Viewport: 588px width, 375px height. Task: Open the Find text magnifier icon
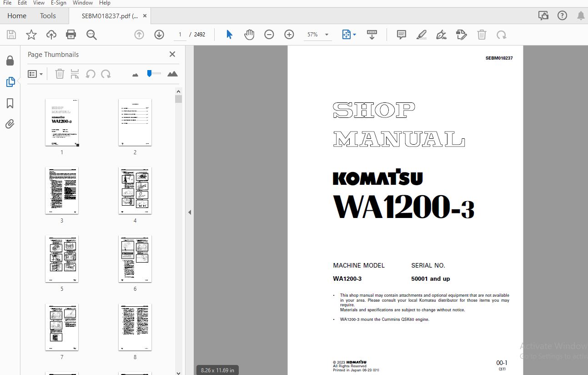91,35
